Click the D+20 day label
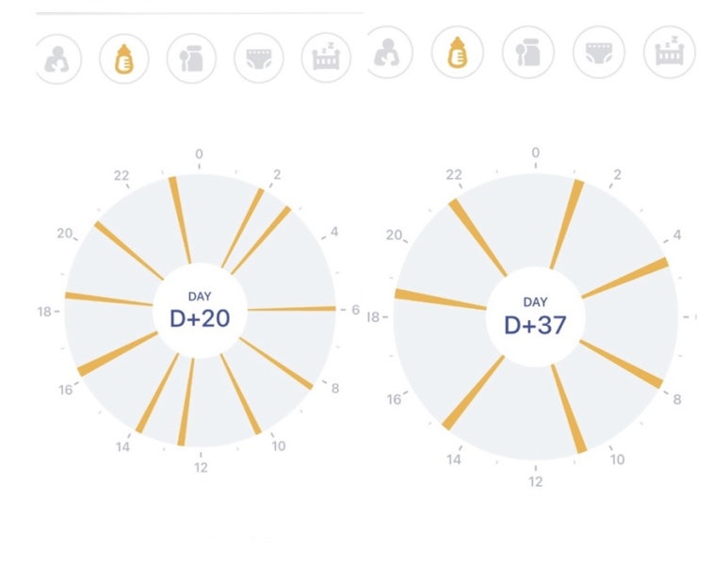 click(200, 318)
